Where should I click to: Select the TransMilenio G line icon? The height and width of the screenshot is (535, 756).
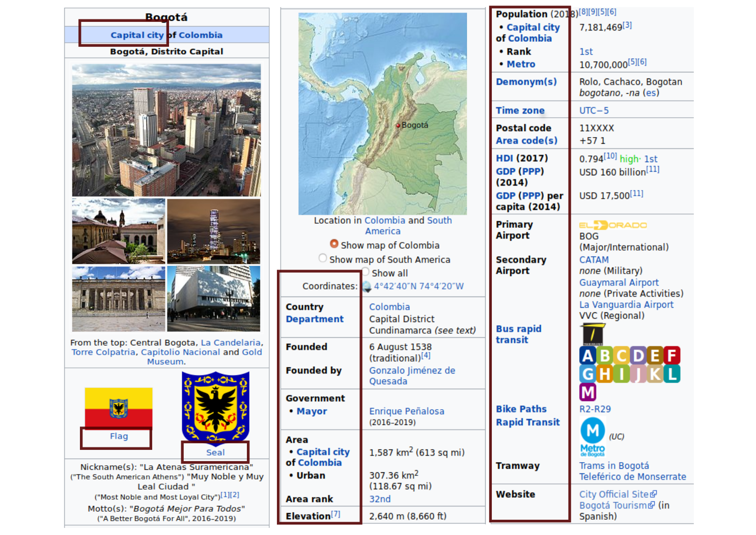point(587,374)
